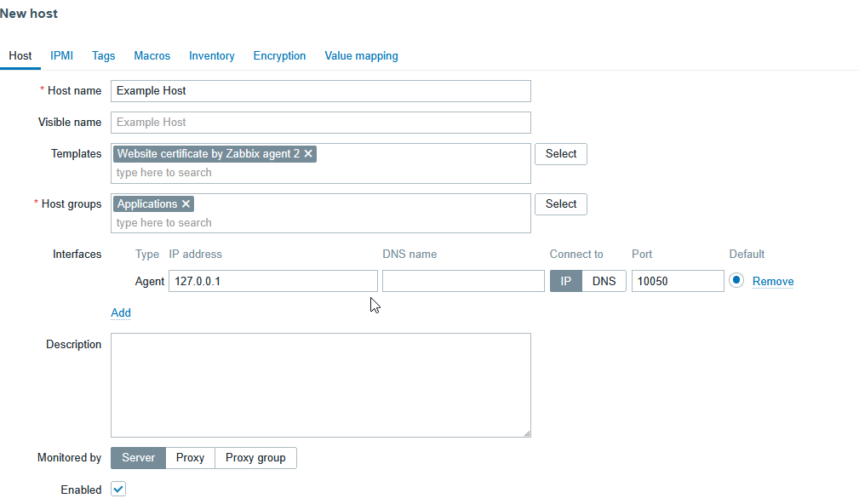Image resolution: width=859 pixels, height=504 pixels.
Task: Choose Proxy for Monitored by
Action: coord(190,458)
